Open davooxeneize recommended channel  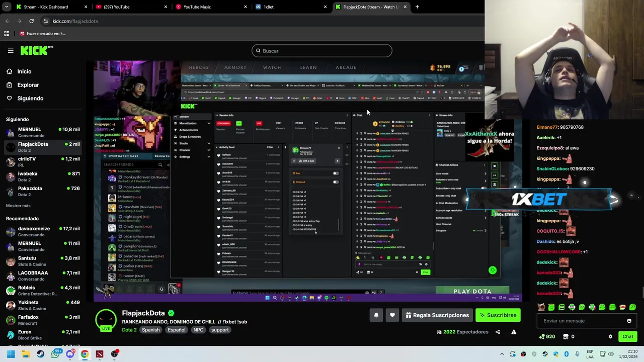[43, 231]
